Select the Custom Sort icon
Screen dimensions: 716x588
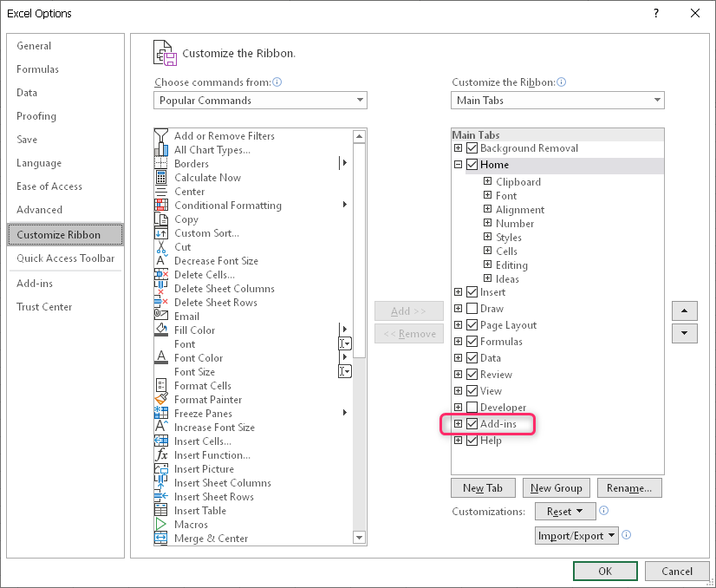(x=160, y=233)
